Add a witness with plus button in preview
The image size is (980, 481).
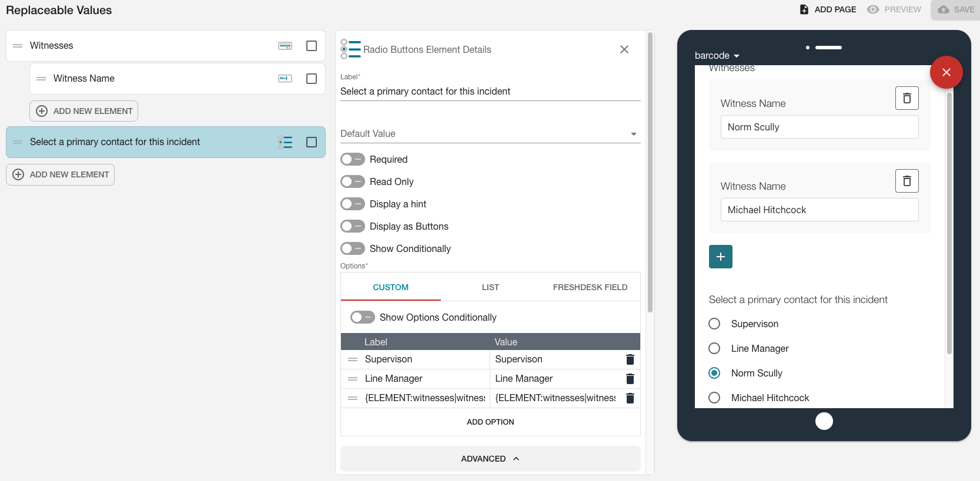(x=721, y=257)
